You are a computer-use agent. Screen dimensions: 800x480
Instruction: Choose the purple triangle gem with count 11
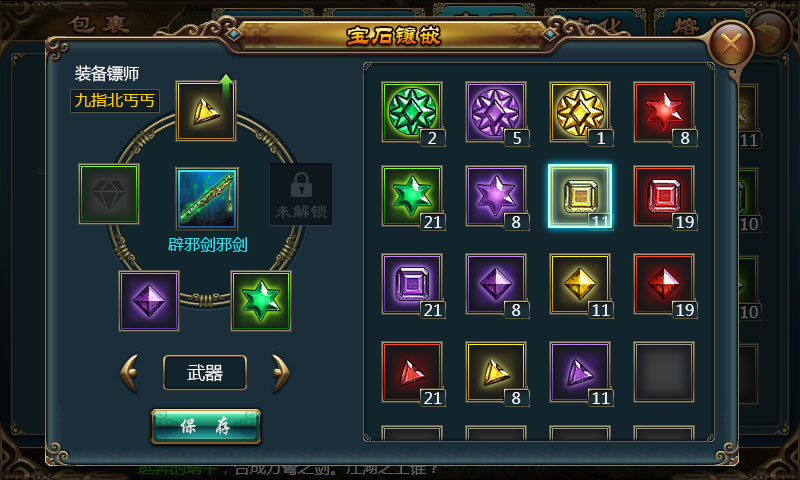click(580, 372)
